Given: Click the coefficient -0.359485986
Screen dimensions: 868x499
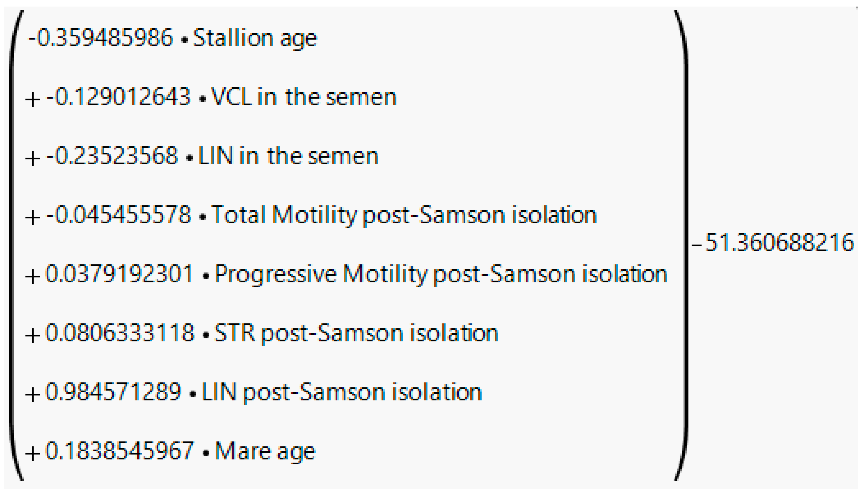Looking at the screenshot, I should point(101,38).
